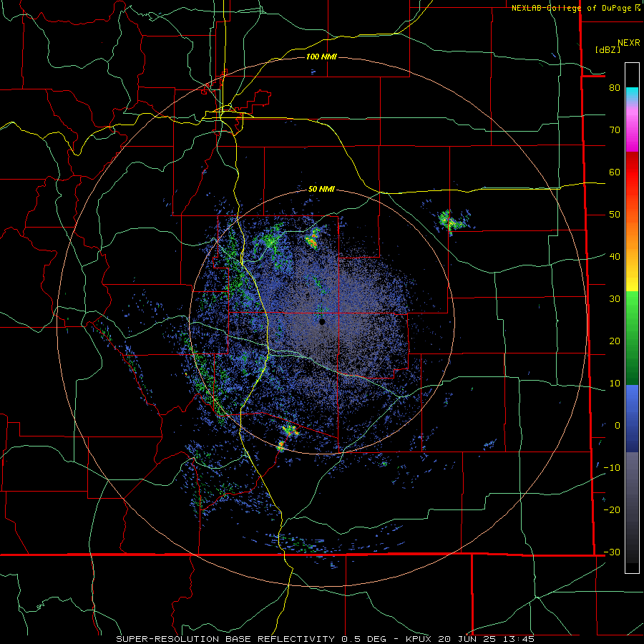This screenshot has width=644, height=644.
Task: Click the [dBZ] legend unit label
Action: coord(608,49)
